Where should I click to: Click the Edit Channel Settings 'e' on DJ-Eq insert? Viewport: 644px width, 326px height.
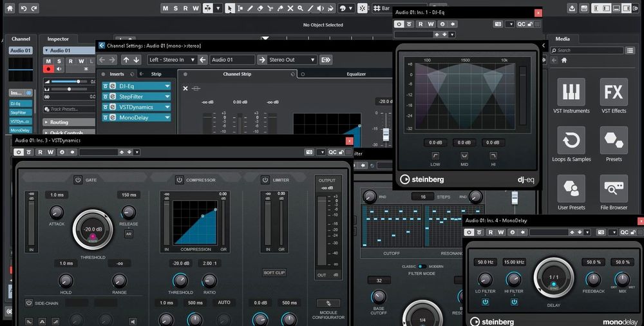click(112, 86)
